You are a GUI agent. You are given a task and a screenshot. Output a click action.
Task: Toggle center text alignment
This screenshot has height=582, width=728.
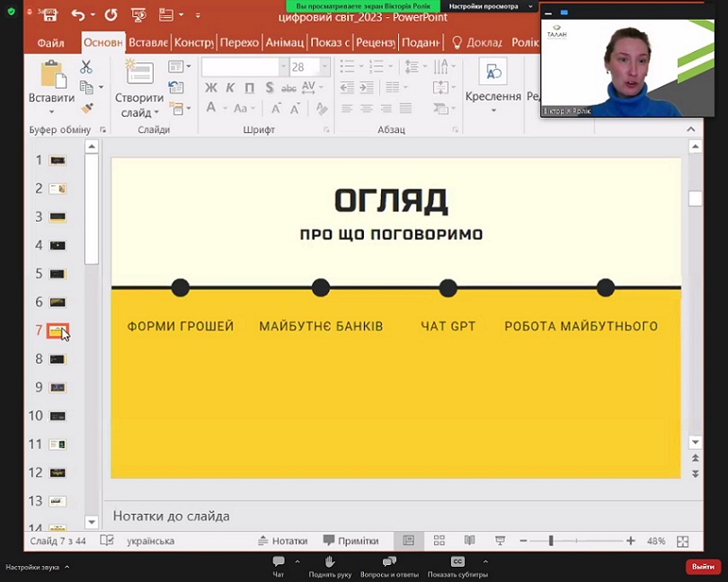point(367,109)
